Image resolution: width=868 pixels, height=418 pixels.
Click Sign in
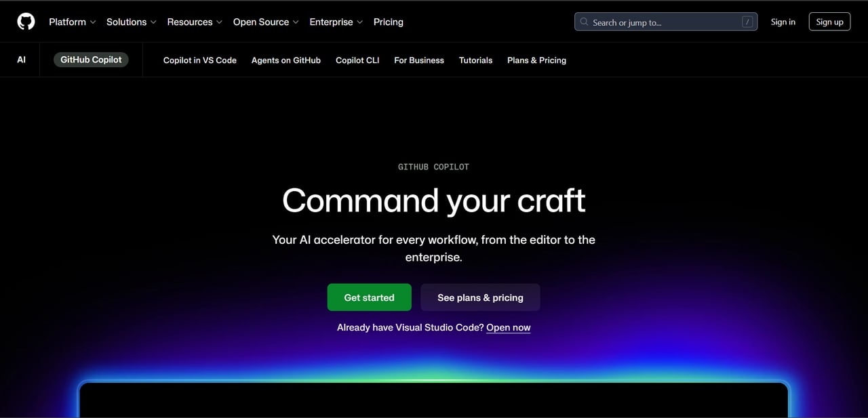point(783,22)
